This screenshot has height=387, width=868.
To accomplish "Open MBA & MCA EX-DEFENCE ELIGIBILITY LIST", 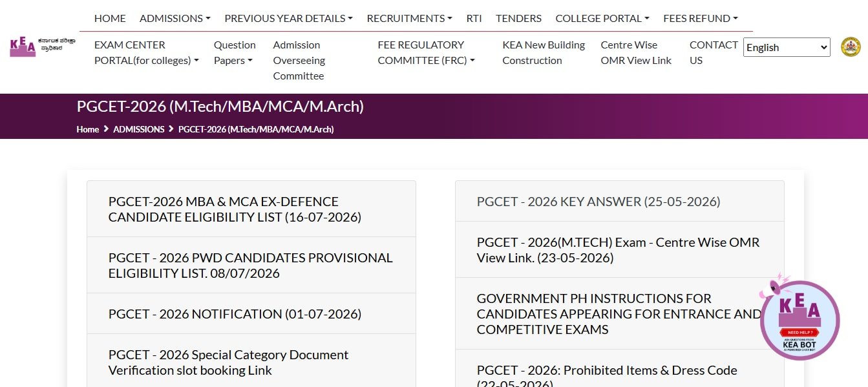I will tap(251, 209).
